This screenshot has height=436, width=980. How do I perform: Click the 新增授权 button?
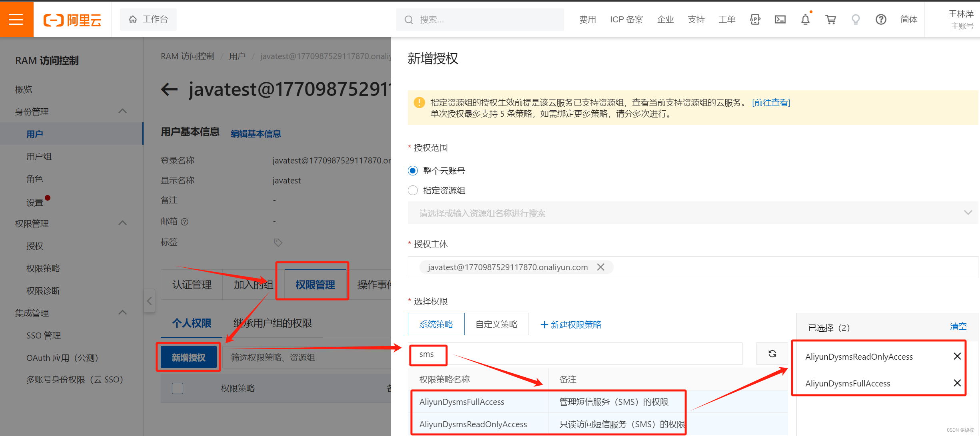click(189, 357)
